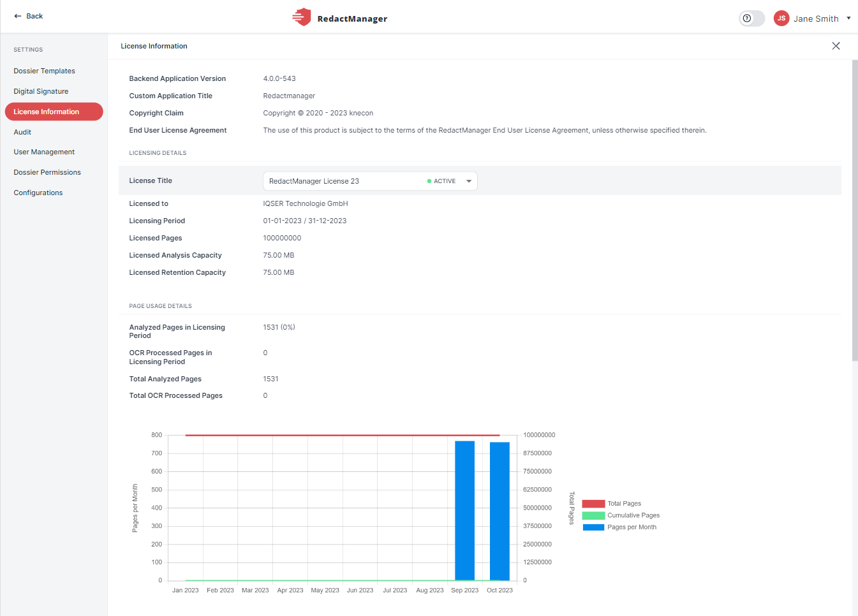Click the page vertical scrollbar
Screen dimensions: 858x616
[x=855, y=210]
